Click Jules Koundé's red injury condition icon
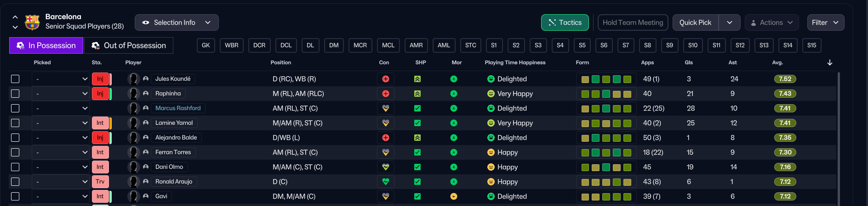This screenshot has width=868, height=206. pos(385,79)
